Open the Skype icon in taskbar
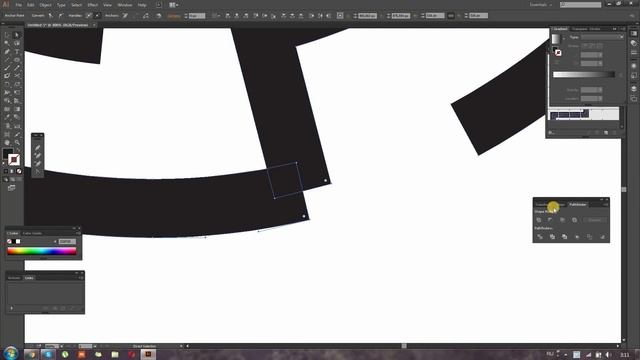 click(x=48, y=354)
